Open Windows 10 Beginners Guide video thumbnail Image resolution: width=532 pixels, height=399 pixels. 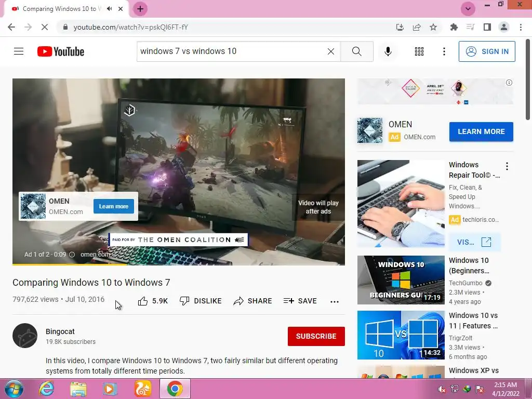click(x=401, y=280)
